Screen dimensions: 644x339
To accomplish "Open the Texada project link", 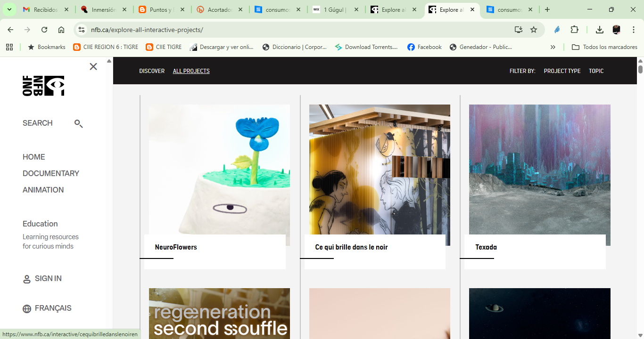I will [485, 247].
